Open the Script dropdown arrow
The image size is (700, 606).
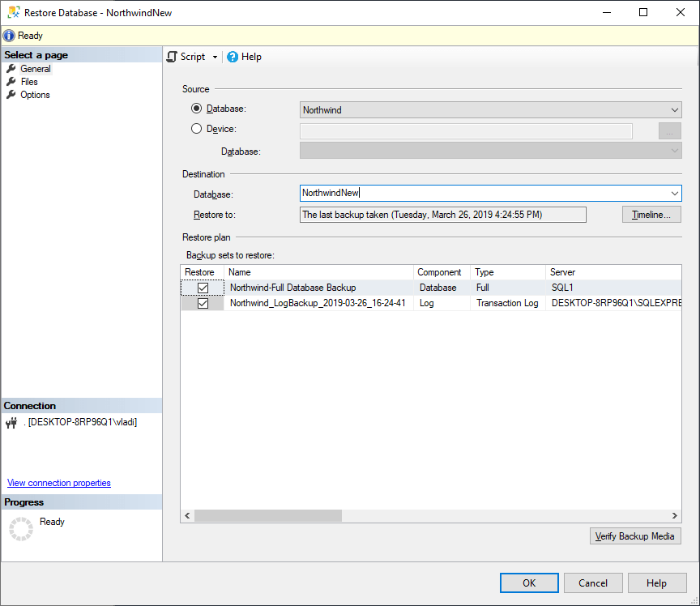pyautogui.click(x=215, y=58)
